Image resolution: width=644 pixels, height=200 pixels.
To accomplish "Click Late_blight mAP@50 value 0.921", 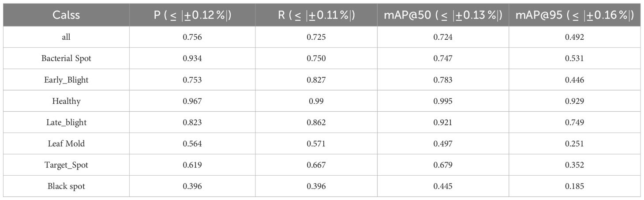I will pyautogui.click(x=442, y=122).
